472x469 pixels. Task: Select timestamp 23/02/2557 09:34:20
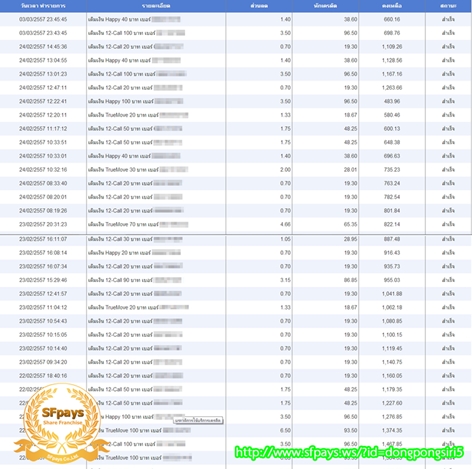(43, 362)
